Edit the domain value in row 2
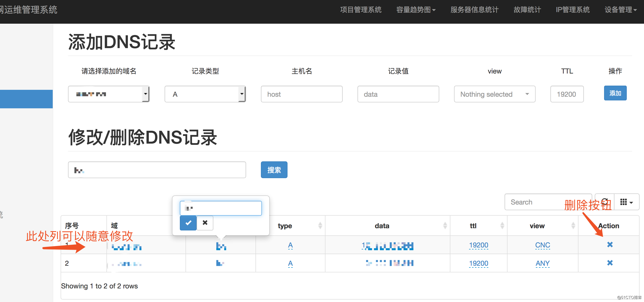This screenshot has height=302, width=644. (126, 264)
